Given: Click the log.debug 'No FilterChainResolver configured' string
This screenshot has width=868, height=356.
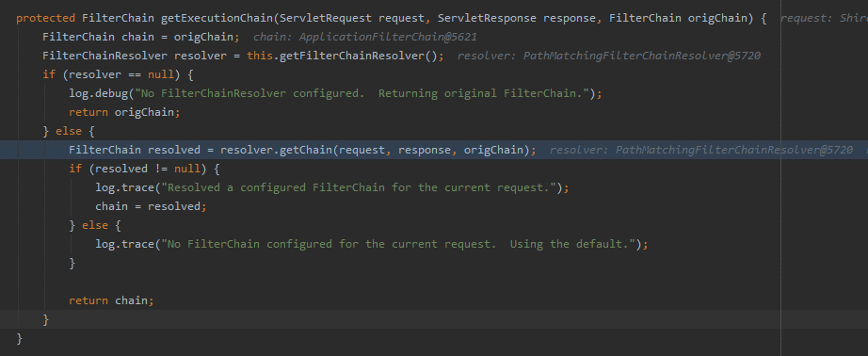Looking at the screenshot, I should click(x=362, y=93).
